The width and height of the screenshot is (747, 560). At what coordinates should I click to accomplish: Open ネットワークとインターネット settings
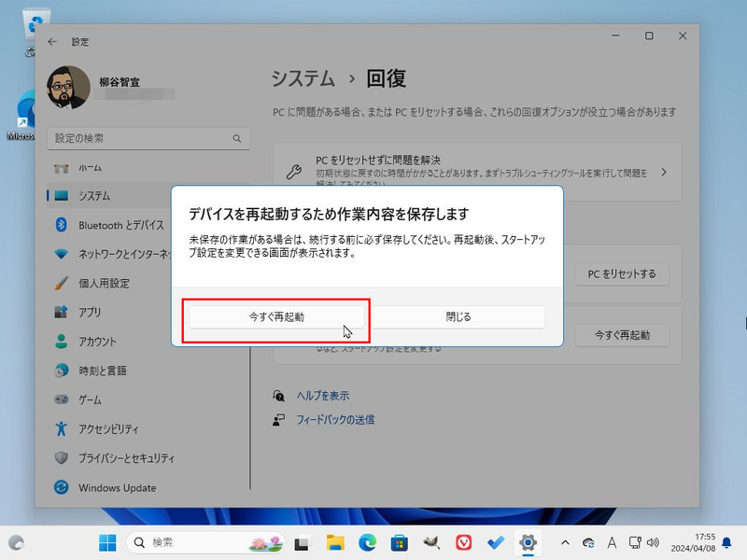[109, 254]
